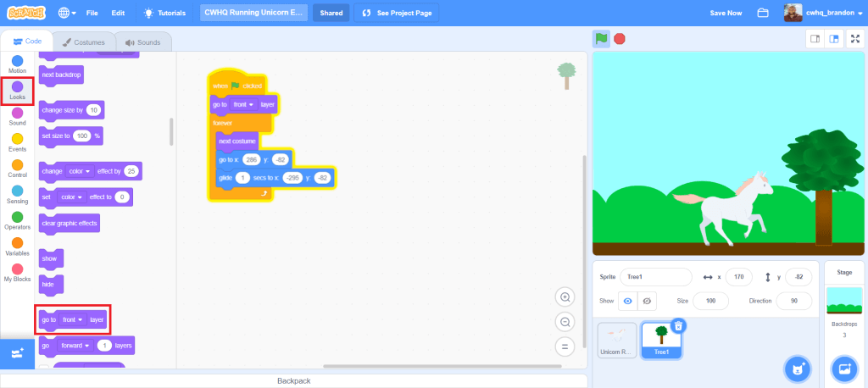Click the green flag to run project

coord(601,38)
